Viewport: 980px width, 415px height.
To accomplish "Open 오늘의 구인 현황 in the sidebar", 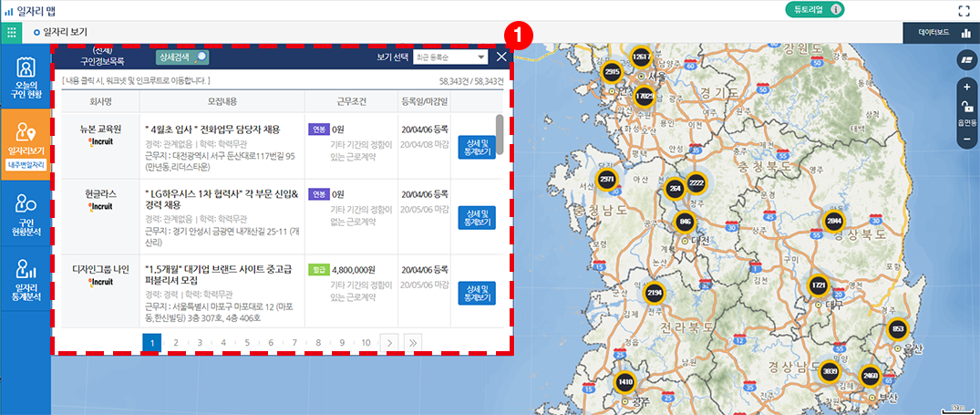I will point(26,78).
